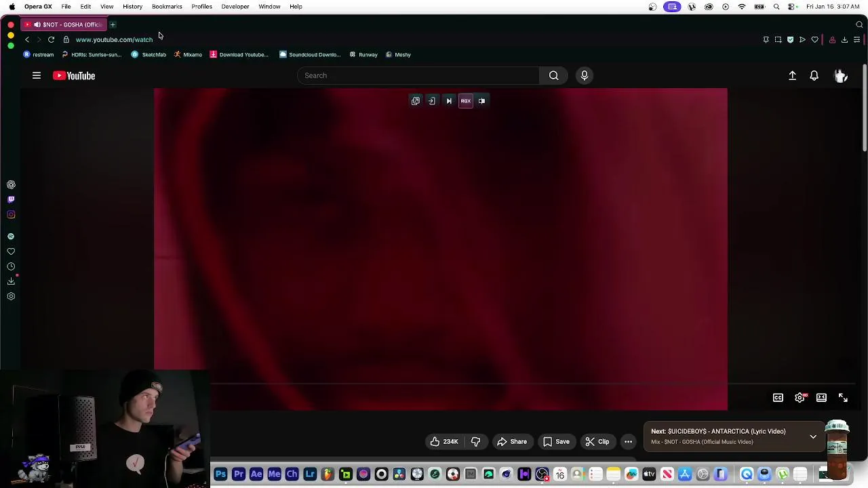Bookmark page with the address bar heart

tap(815, 39)
